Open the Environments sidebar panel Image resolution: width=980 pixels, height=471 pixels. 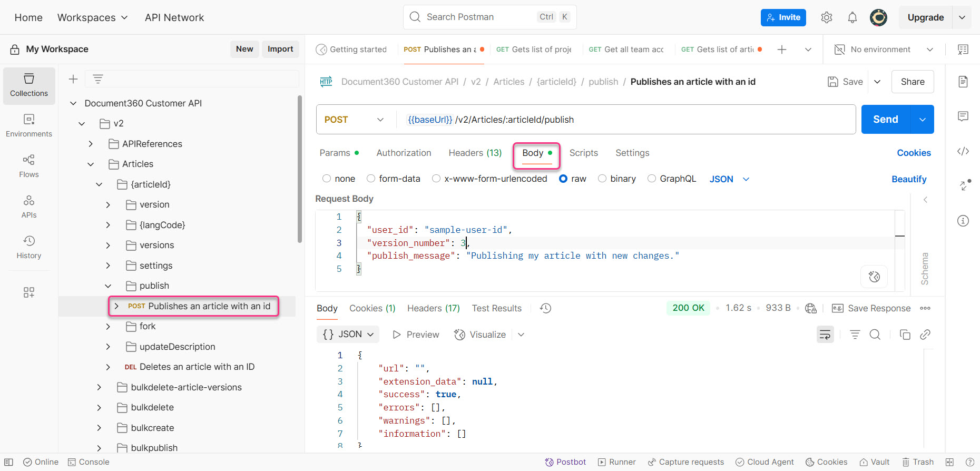point(29,126)
